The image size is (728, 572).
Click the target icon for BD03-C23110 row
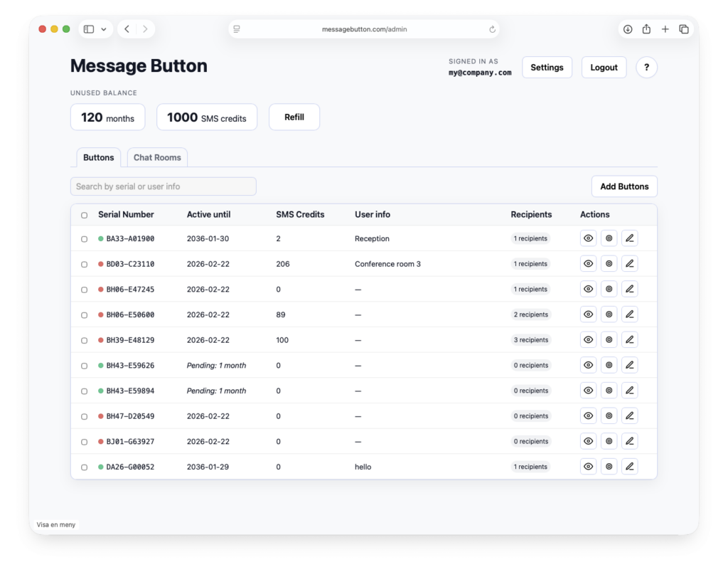tap(609, 264)
